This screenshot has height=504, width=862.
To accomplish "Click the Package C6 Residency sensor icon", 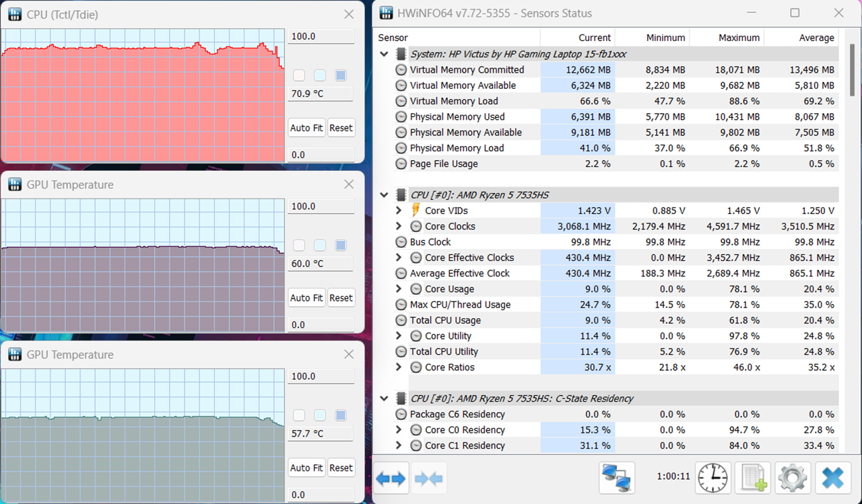I will 401,414.
